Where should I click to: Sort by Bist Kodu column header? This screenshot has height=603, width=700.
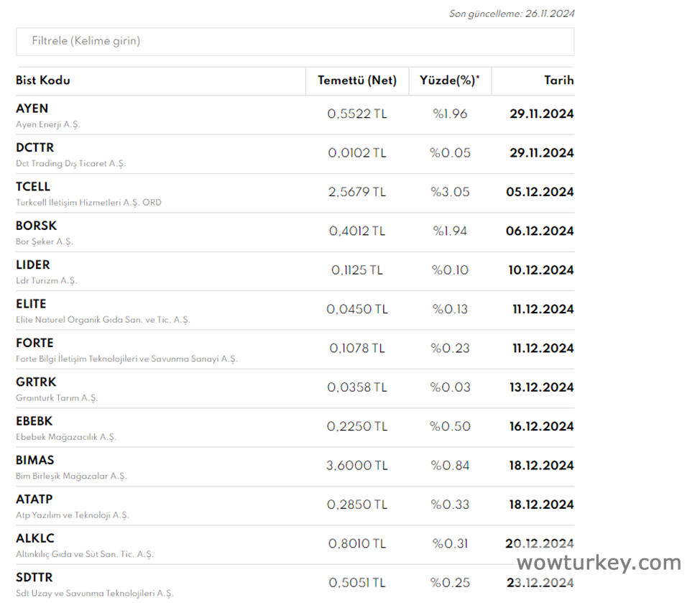tap(43, 80)
